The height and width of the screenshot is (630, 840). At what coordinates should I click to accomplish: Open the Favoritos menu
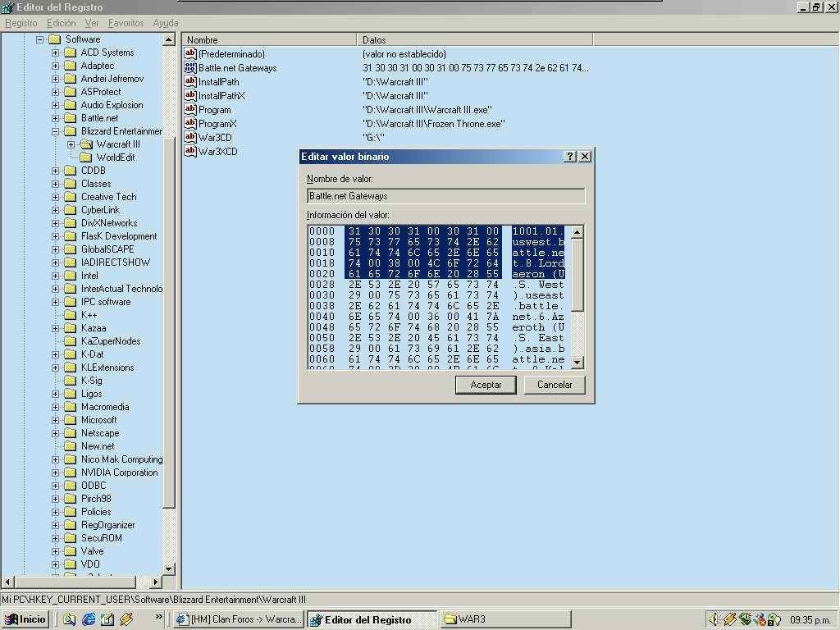pos(126,23)
